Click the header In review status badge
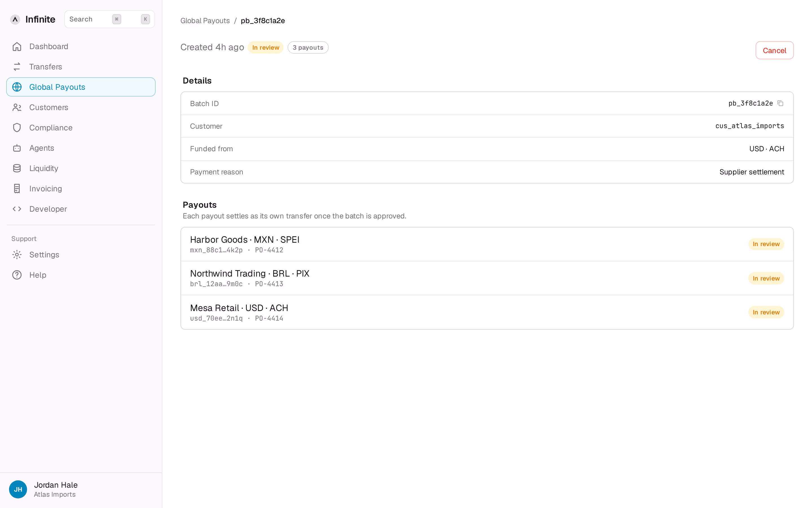812x508 pixels. [265, 47]
